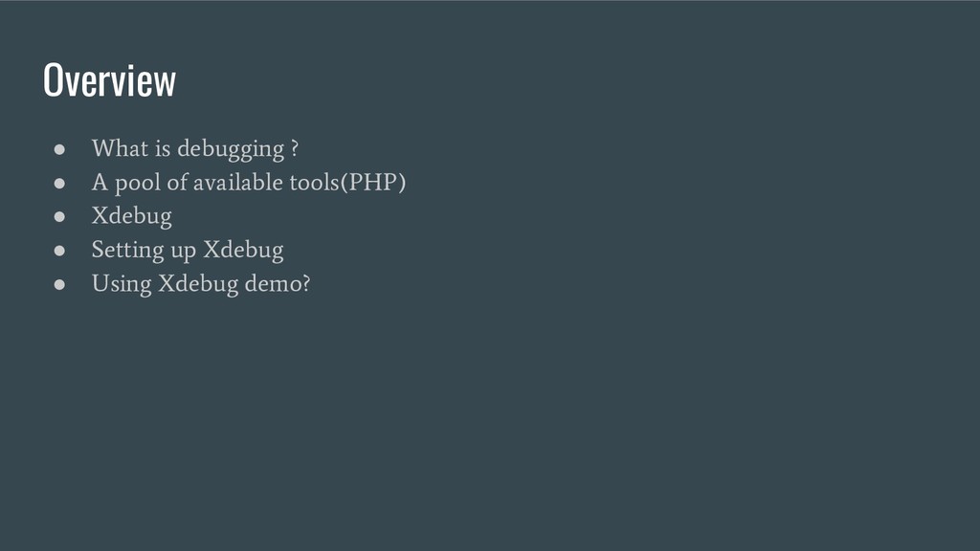The width and height of the screenshot is (980, 551).
Task: Click the 'Setting up Xdebug' line
Action: click(188, 250)
